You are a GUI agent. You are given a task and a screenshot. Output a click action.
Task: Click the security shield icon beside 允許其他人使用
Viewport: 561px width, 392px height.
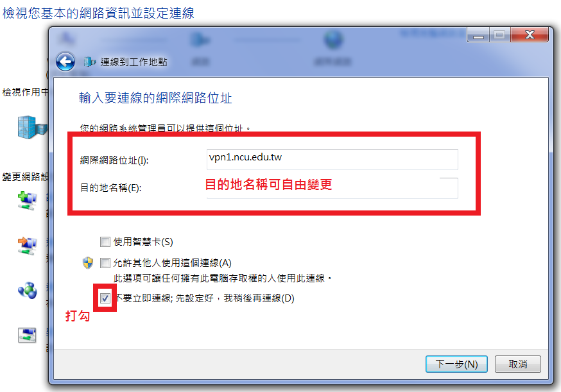(88, 263)
